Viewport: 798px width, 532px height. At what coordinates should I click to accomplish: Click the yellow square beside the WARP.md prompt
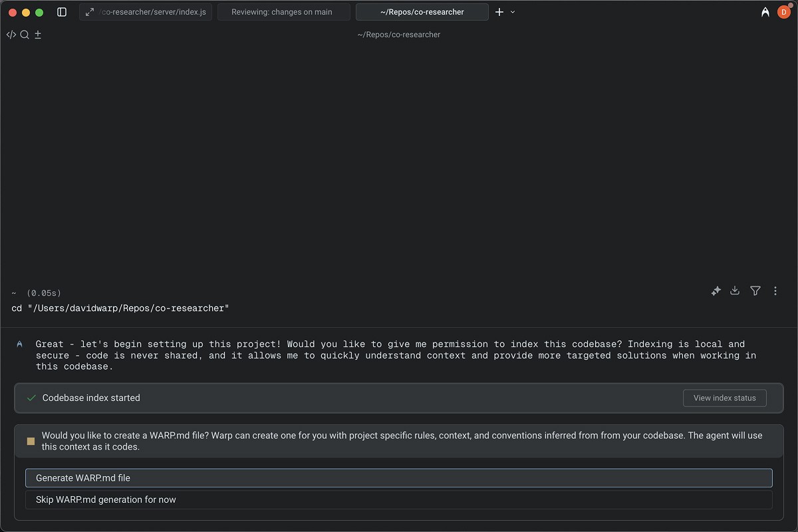pos(31,441)
